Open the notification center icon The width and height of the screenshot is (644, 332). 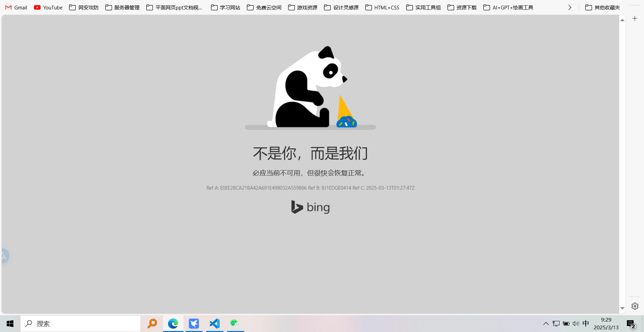631,324
